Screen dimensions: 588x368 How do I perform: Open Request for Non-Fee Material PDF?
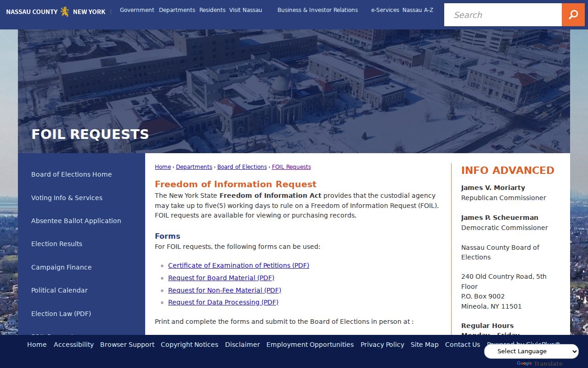click(225, 290)
